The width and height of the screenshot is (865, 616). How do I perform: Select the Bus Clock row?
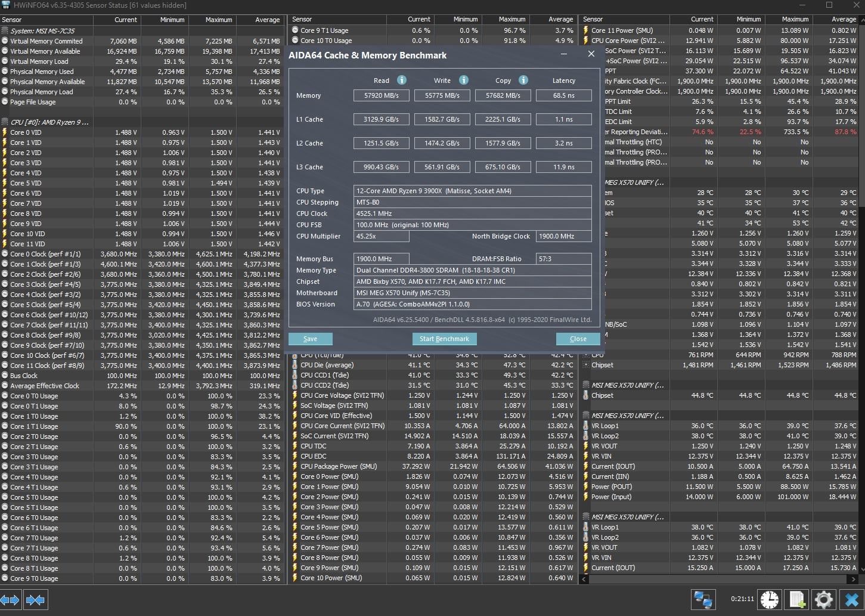[142, 376]
